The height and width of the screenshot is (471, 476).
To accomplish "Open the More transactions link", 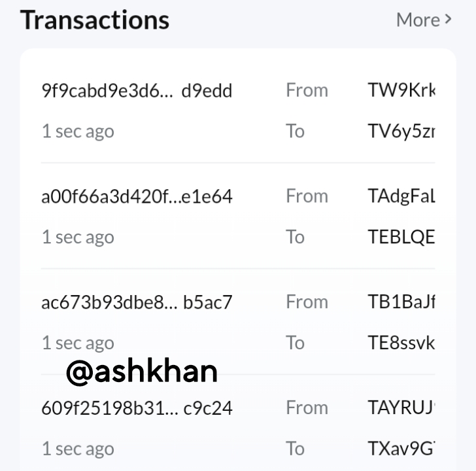I will click(x=424, y=20).
